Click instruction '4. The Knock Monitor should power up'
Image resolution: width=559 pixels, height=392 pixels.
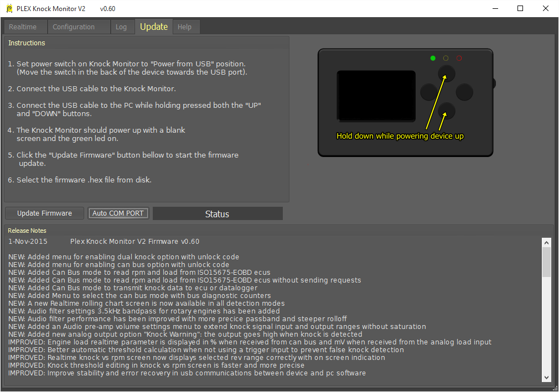point(97,134)
